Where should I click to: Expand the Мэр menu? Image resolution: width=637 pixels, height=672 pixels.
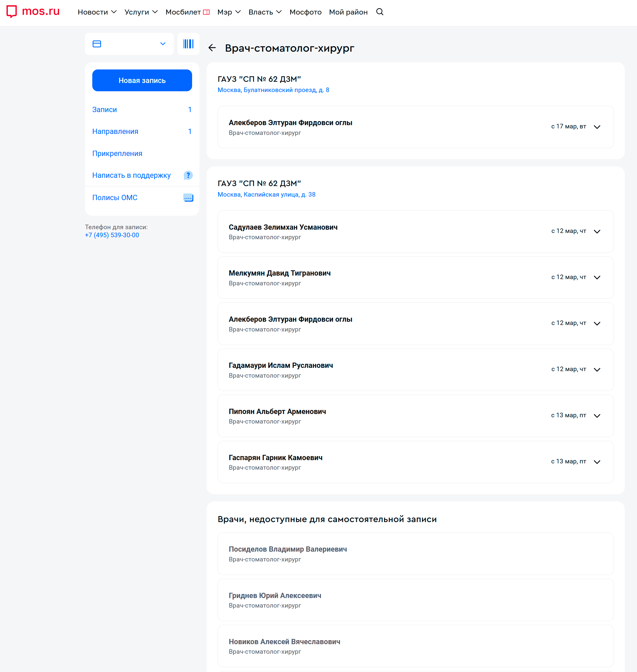coord(229,12)
